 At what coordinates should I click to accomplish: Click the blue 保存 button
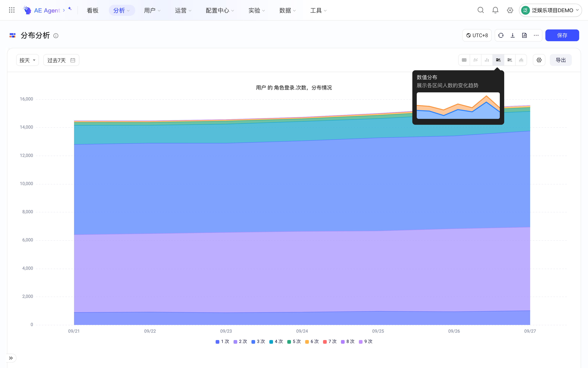point(562,36)
